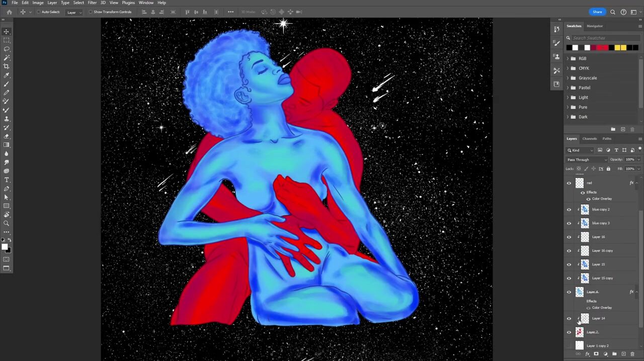Viewport: 644px width, 361px height.
Task: Select the Crop tool
Action: [7, 66]
